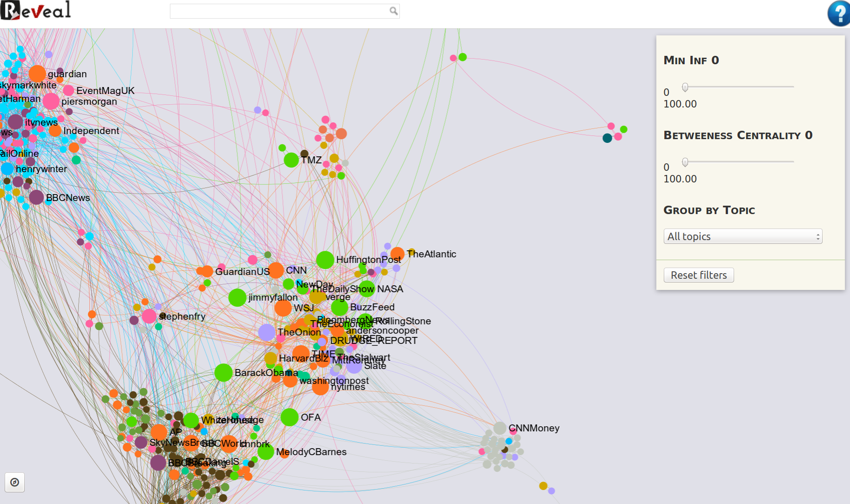Select the TMZ green node

pyautogui.click(x=291, y=160)
